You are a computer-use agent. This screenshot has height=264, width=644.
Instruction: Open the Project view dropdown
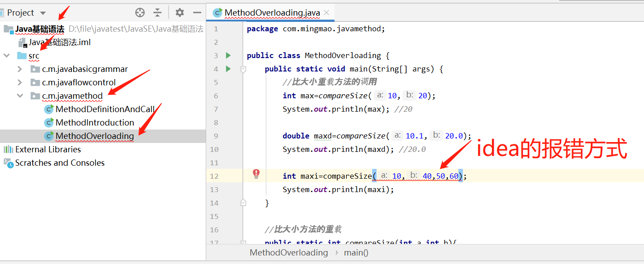(43, 13)
